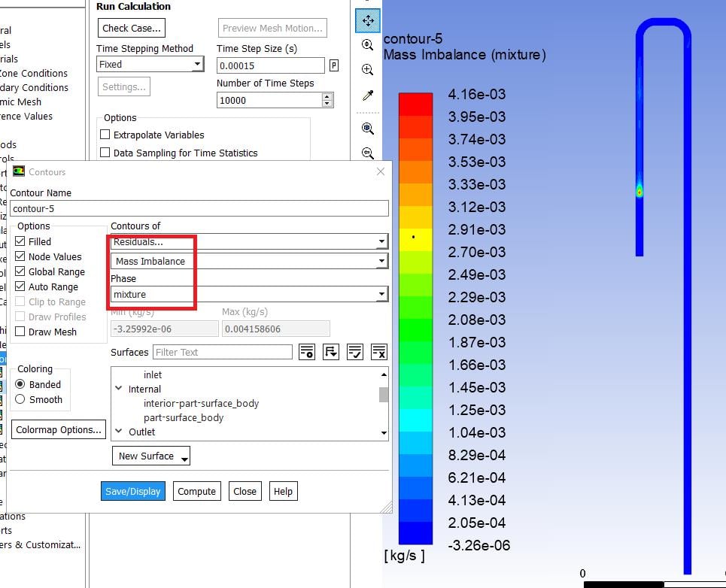Close the Contours dialog with X
The height and width of the screenshot is (588, 726).
pyautogui.click(x=381, y=171)
